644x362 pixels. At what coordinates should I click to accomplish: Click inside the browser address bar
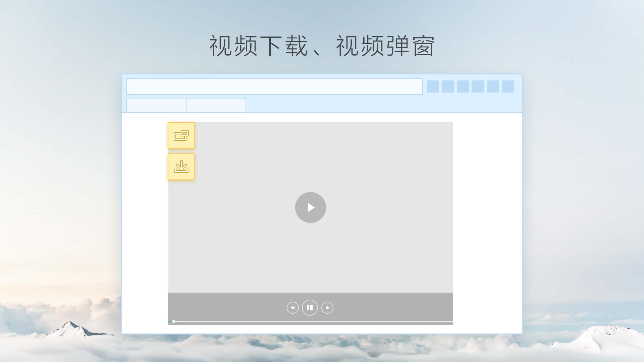point(274,86)
